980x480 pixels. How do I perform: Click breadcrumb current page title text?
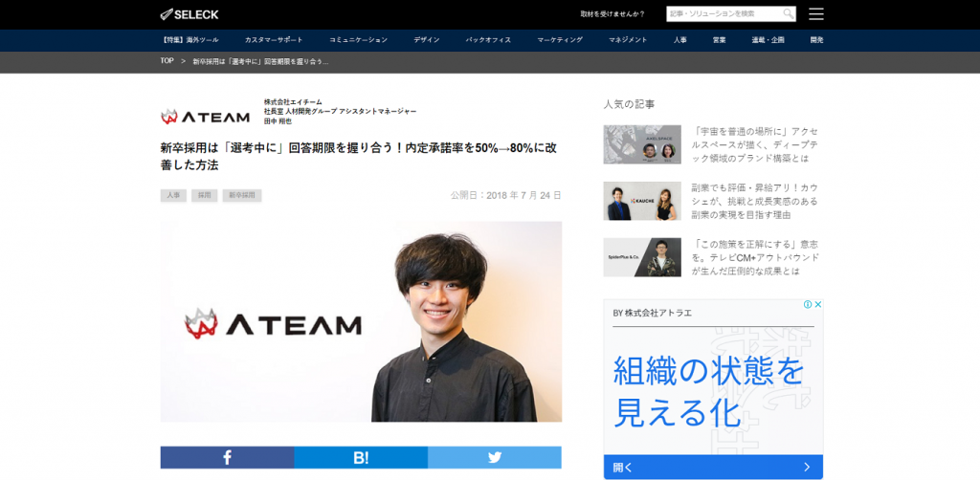[260, 61]
